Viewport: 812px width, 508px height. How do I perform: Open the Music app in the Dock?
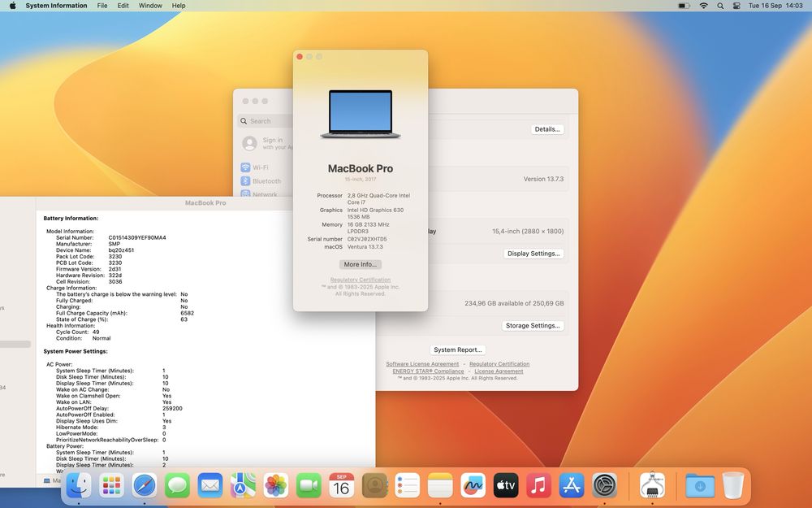pyautogui.click(x=539, y=486)
